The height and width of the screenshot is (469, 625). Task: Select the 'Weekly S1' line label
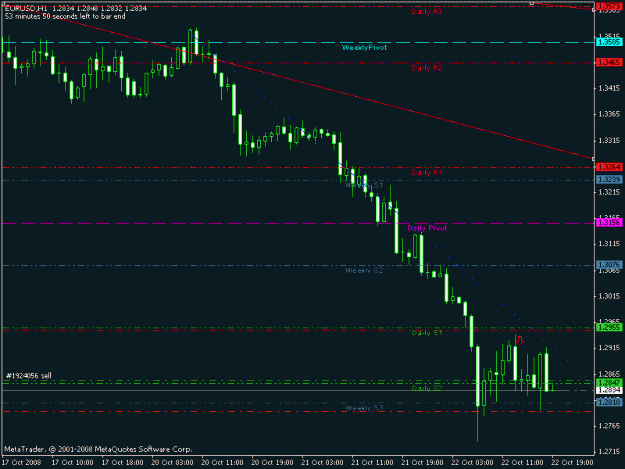pos(364,185)
